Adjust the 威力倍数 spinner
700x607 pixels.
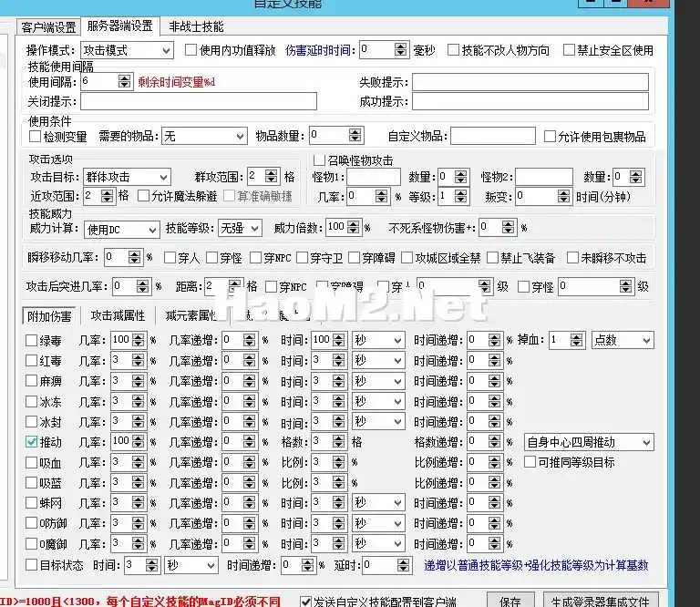(354, 227)
